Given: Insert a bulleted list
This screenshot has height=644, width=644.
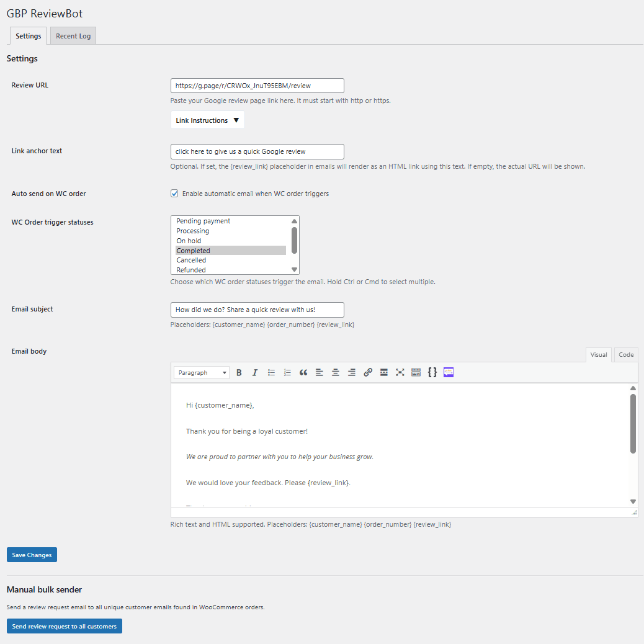Looking at the screenshot, I should (271, 372).
